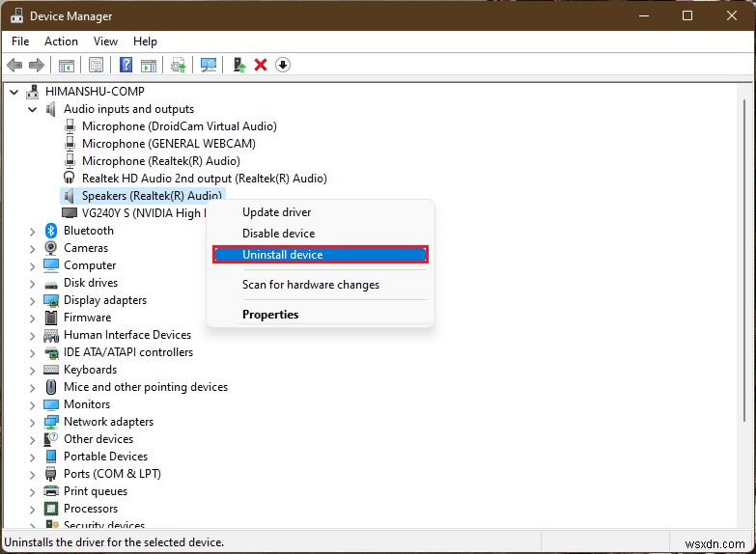Open the Properties toolbar icon
This screenshot has width=756, height=554.
96,65
